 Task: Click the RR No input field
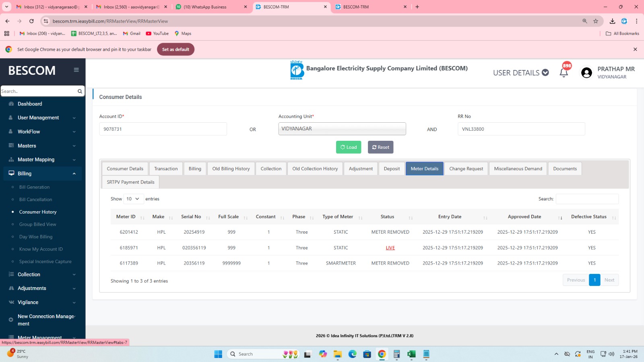tap(521, 129)
